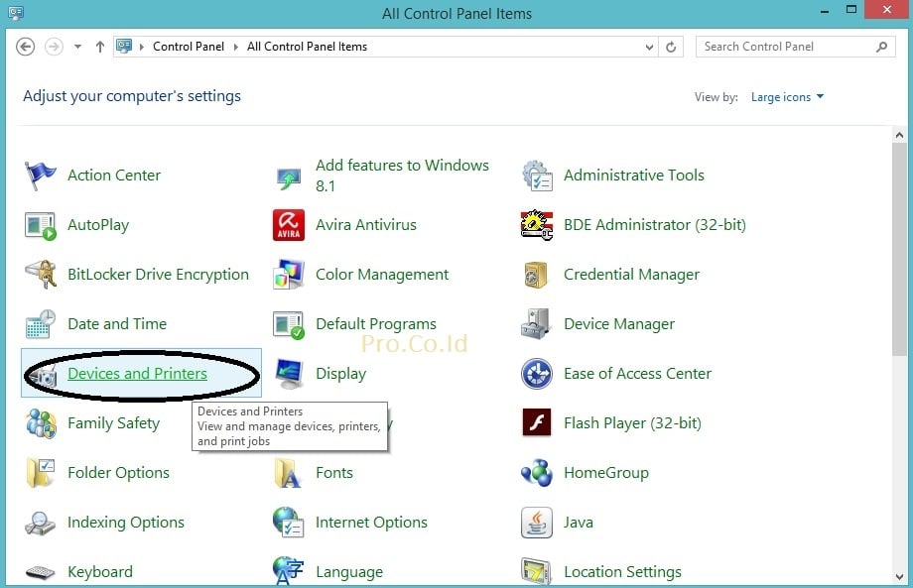Image resolution: width=913 pixels, height=588 pixels.
Task: Open the Java coffee cup icon
Action: coord(536,523)
